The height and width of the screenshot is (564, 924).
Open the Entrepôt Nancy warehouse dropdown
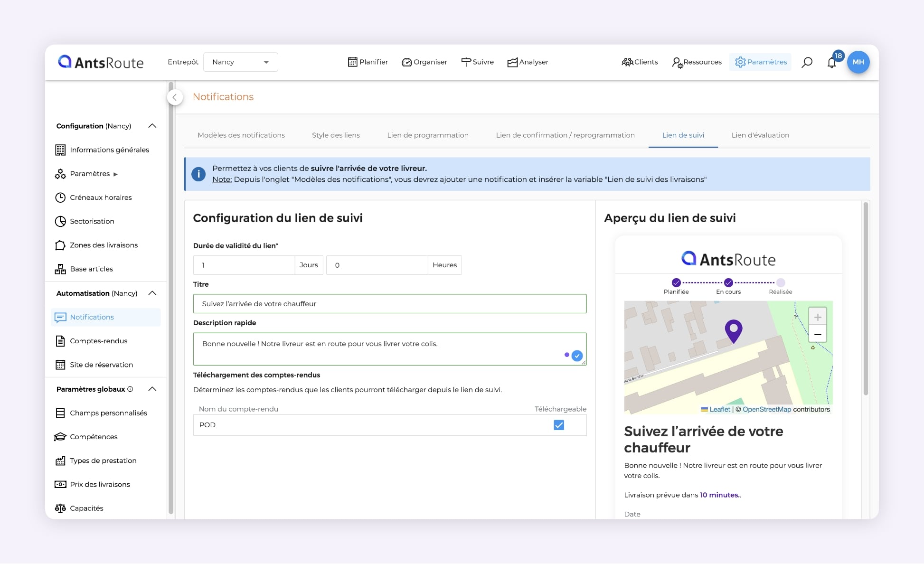point(241,62)
